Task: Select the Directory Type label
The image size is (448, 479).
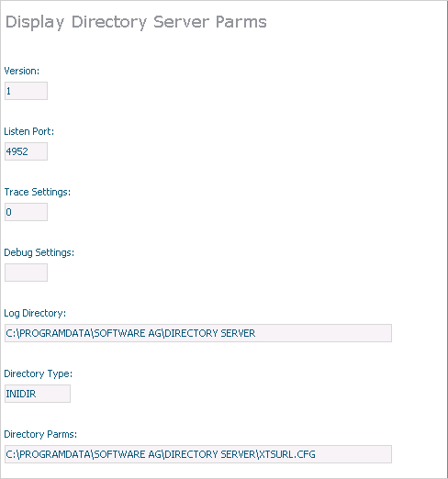Action: click(39, 374)
